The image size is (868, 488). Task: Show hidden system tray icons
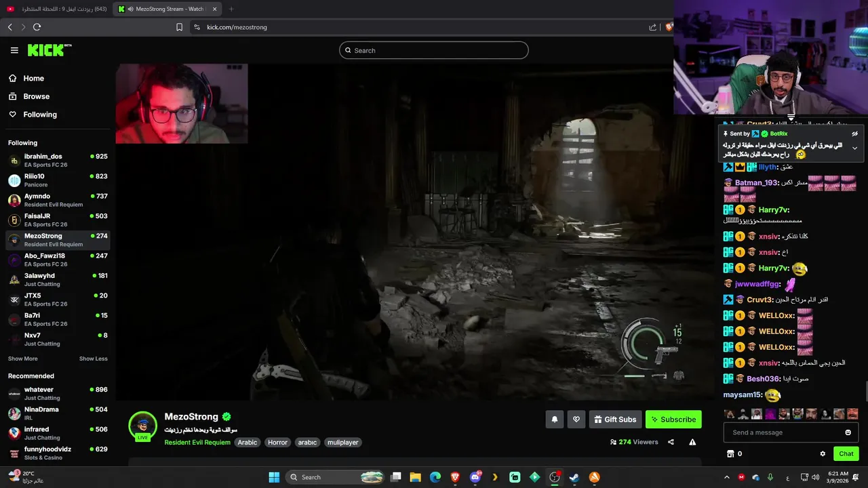point(726,477)
